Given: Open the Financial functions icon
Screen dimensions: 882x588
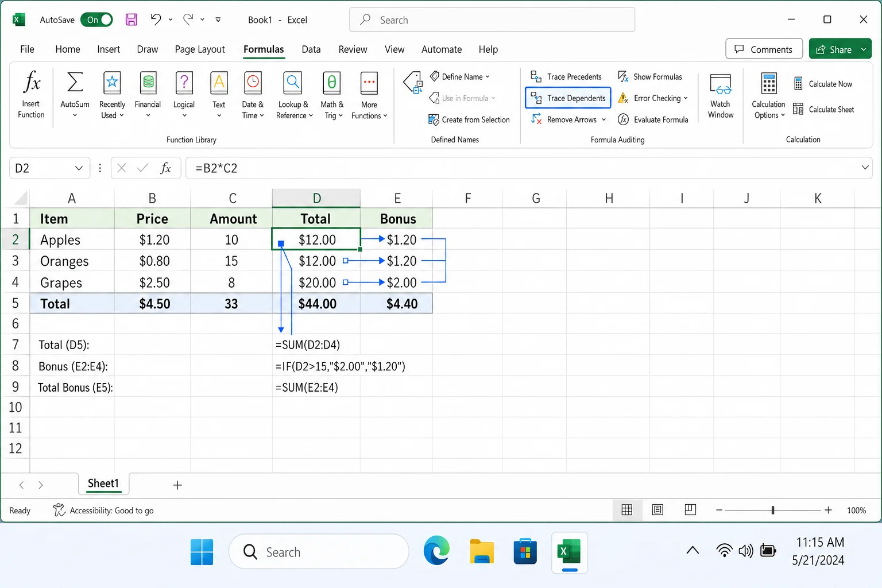Looking at the screenshot, I should click(x=148, y=82).
